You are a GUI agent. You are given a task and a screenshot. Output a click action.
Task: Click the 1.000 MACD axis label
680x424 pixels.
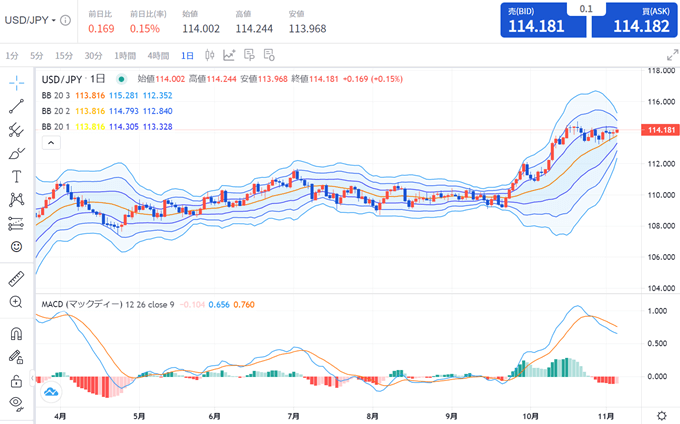657,311
